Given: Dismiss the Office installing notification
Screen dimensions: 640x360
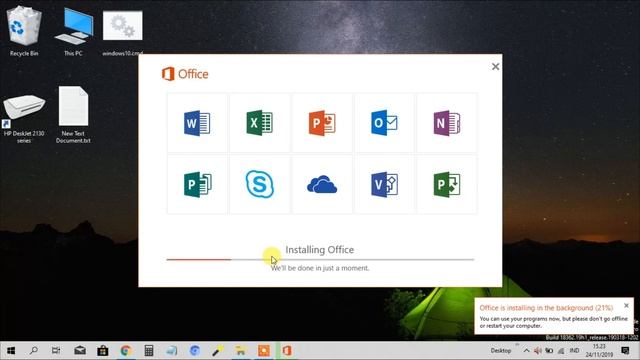Looking at the screenshot, I should [626, 305].
